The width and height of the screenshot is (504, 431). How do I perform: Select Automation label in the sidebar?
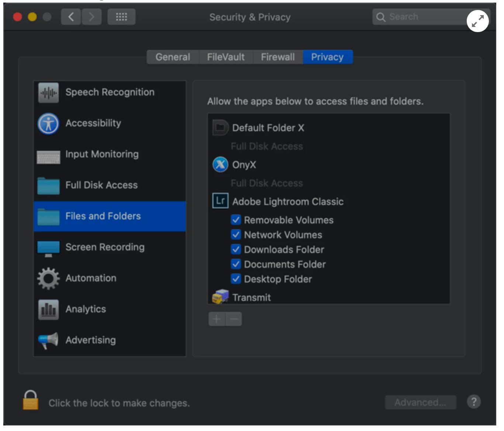pos(91,278)
